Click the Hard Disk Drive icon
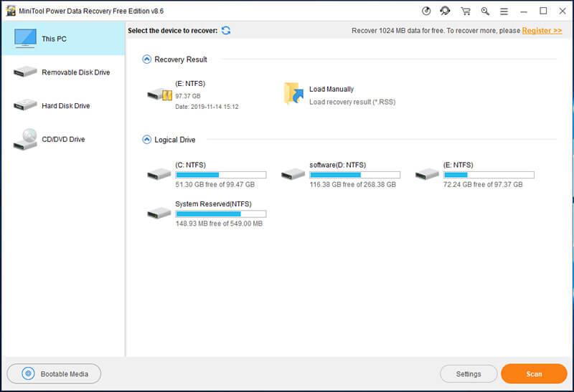The width and height of the screenshot is (574, 392). tap(25, 105)
